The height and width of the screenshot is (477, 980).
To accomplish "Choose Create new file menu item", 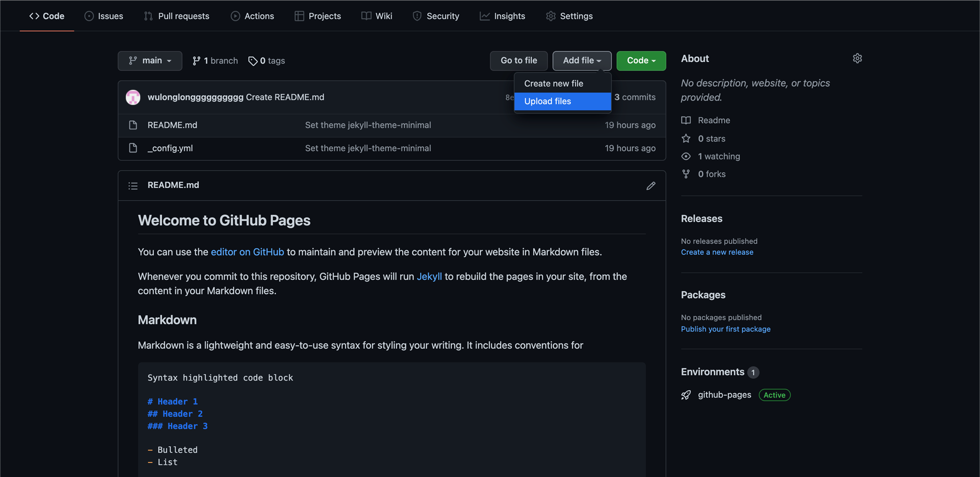I will pos(563,84).
